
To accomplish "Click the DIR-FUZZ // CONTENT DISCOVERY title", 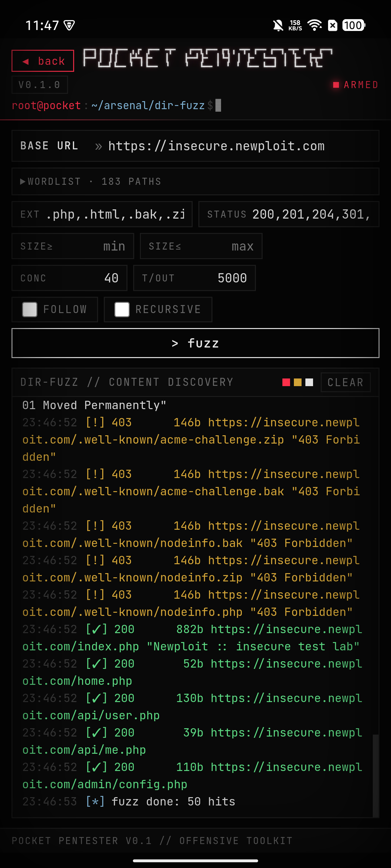I will pyautogui.click(x=127, y=382).
